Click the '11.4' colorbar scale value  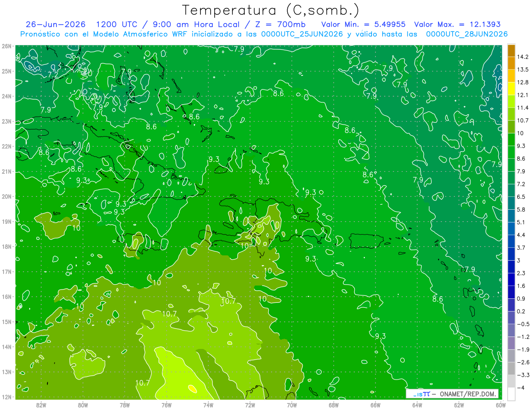[x=522, y=108]
